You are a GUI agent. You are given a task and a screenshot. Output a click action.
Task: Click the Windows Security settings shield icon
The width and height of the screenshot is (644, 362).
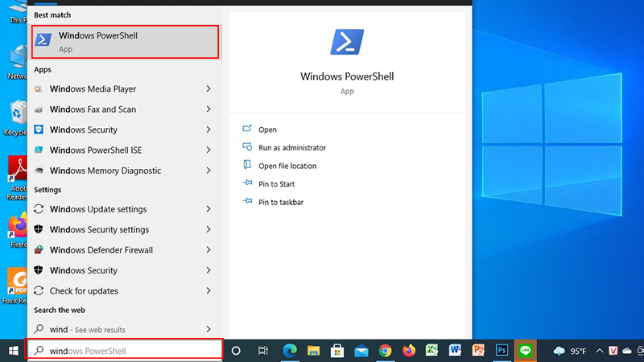[39, 229]
